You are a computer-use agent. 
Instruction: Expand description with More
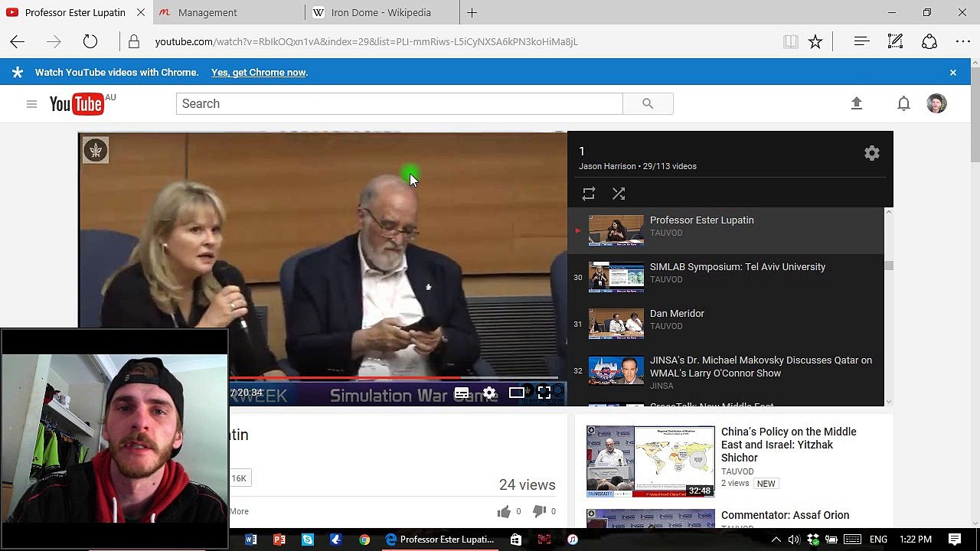point(240,511)
